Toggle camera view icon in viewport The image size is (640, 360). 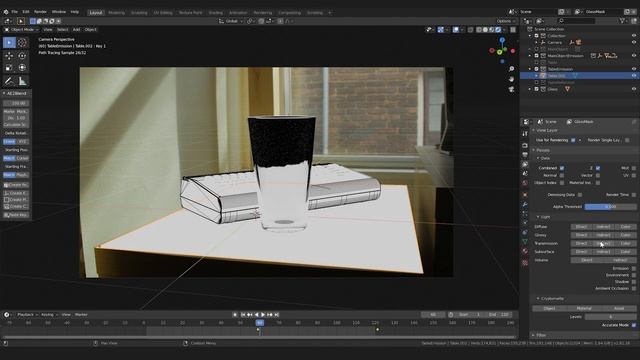tap(511, 89)
